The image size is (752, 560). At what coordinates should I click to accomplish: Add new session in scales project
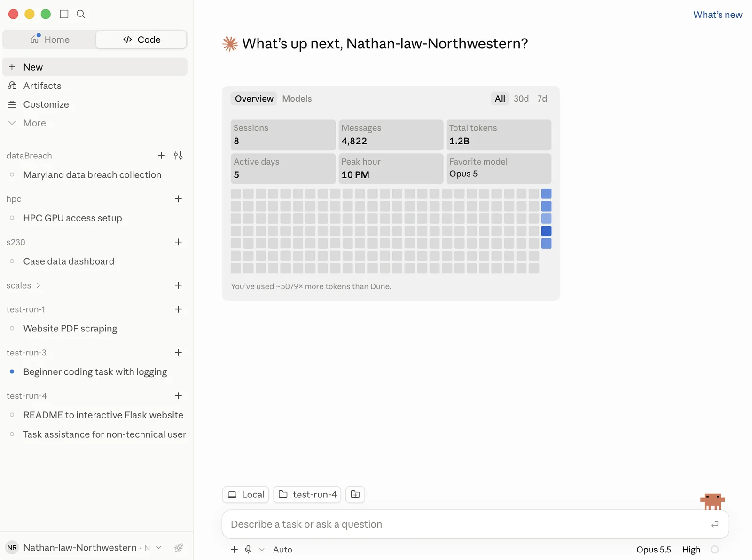click(178, 285)
